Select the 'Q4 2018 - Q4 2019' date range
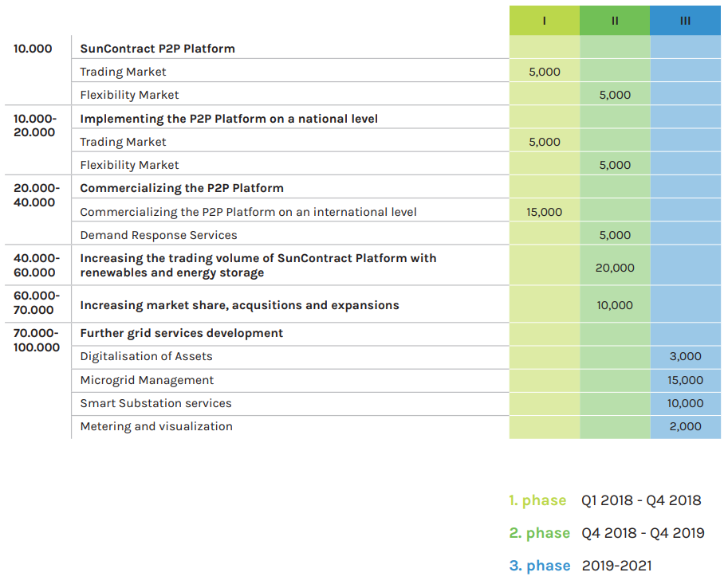 pyautogui.click(x=643, y=533)
